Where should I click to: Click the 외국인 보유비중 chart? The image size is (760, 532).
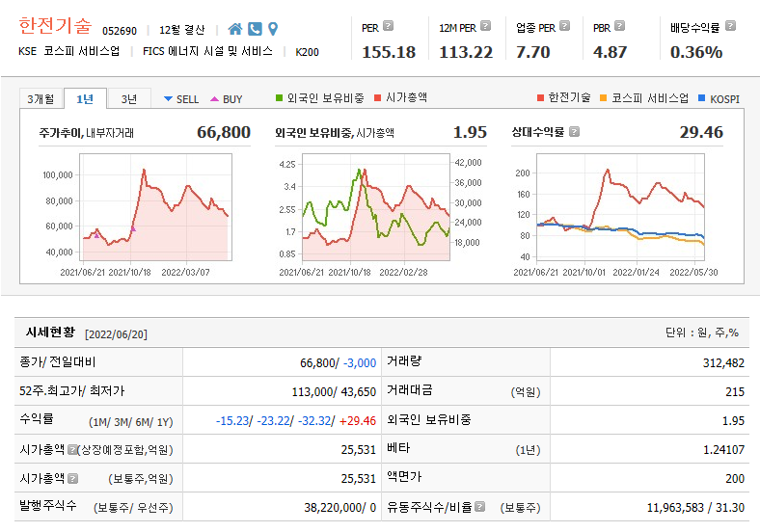coord(376,207)
